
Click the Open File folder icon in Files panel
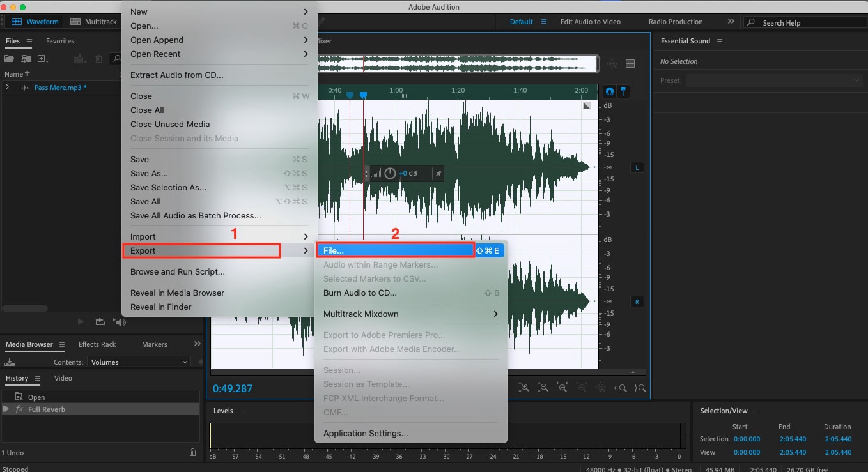tap(9, 59)
